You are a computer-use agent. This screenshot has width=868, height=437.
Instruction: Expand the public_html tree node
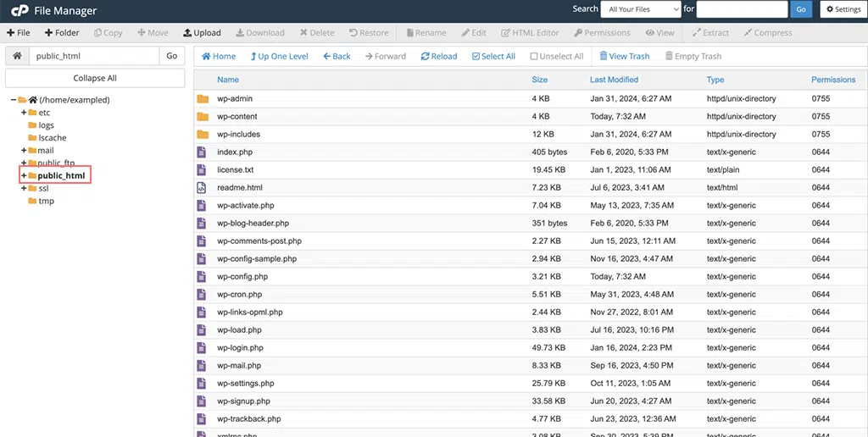pyautogui.click(x=24, y=175)
